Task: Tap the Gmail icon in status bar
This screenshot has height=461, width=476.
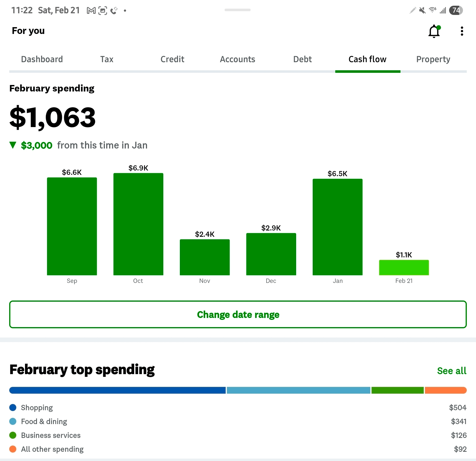Action: pos(91,11)
